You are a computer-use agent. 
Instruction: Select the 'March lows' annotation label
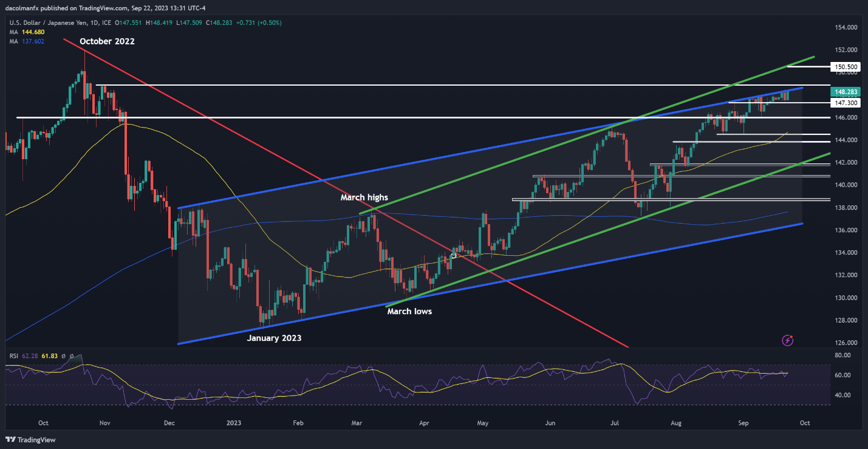(x=409, y=311)
